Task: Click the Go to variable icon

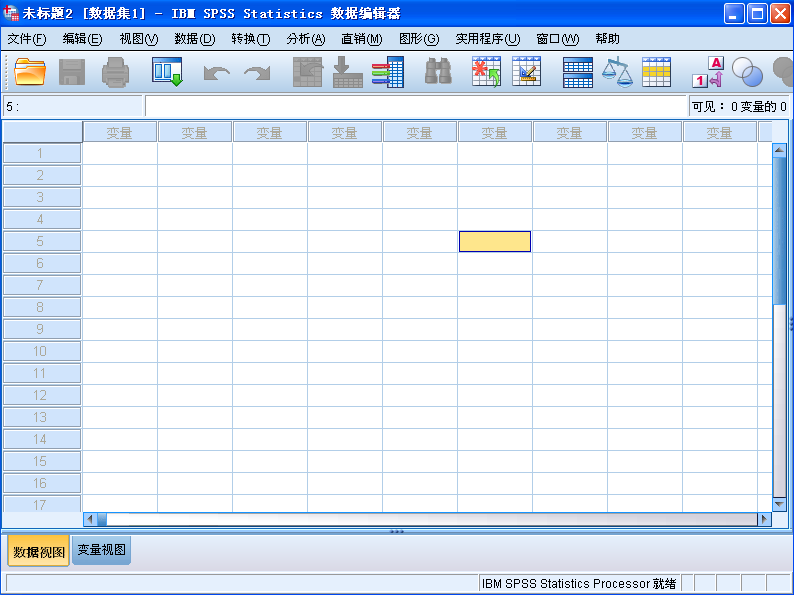Action: coord(347,72)
